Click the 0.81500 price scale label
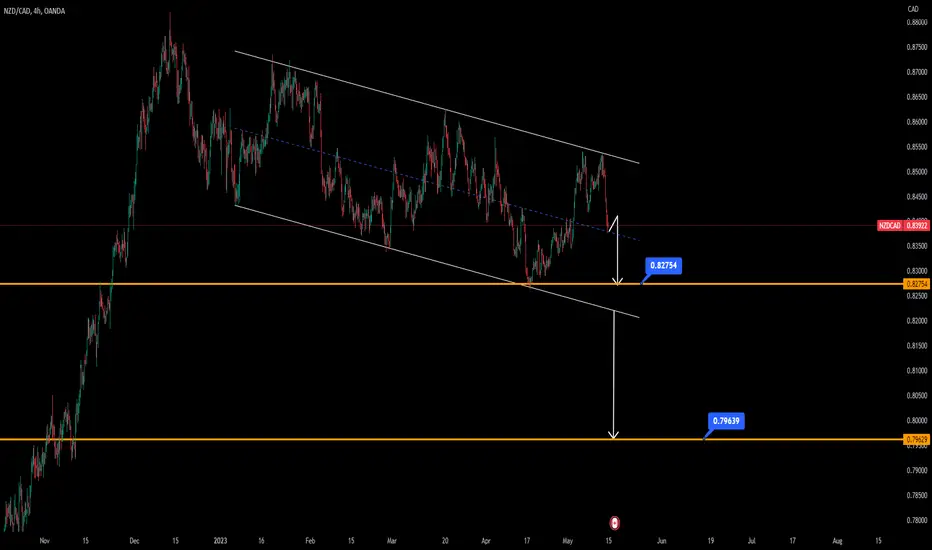Viewport: 932px width, 550px height. (917, 345)
